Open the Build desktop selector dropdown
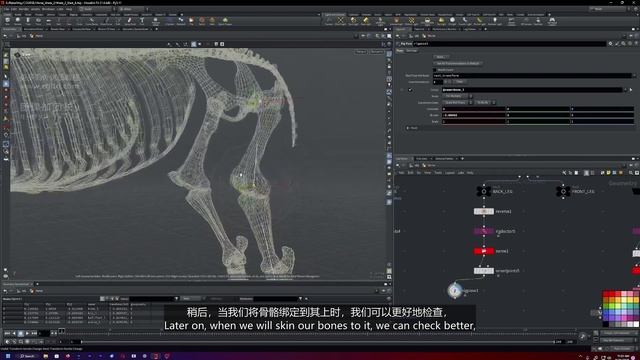The height and width of the screenshot is (360, 640). [x=97, y=9]
